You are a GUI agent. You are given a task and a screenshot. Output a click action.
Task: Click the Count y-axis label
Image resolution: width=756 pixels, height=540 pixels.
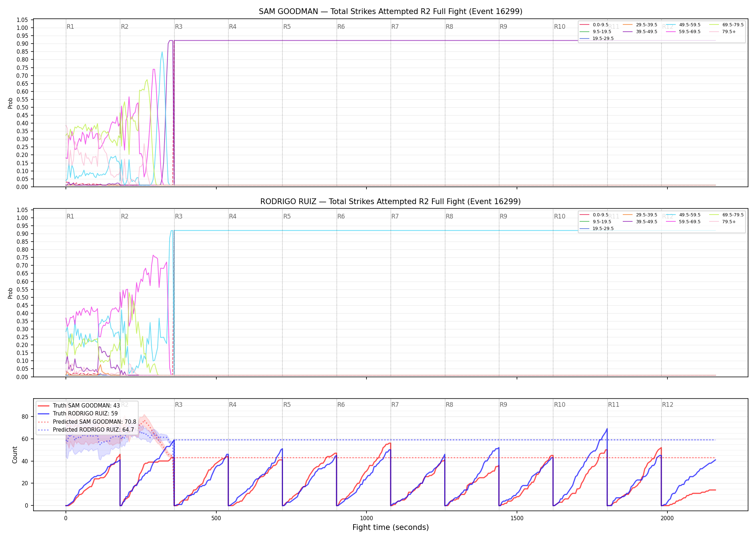(15, 455)
